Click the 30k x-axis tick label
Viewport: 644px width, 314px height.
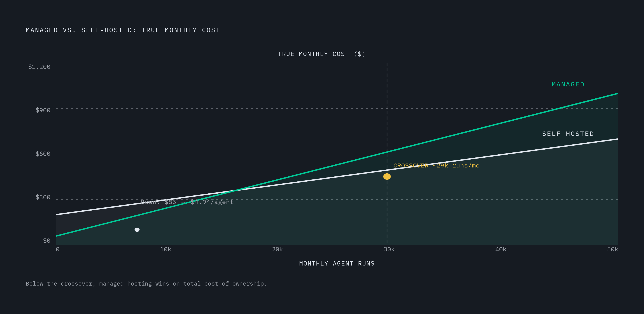pos(389,249)
